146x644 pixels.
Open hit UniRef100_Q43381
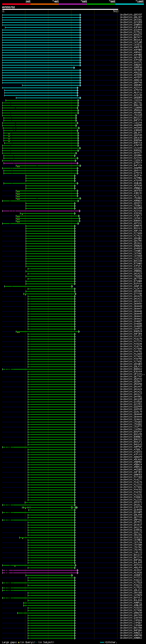point(131,20)
